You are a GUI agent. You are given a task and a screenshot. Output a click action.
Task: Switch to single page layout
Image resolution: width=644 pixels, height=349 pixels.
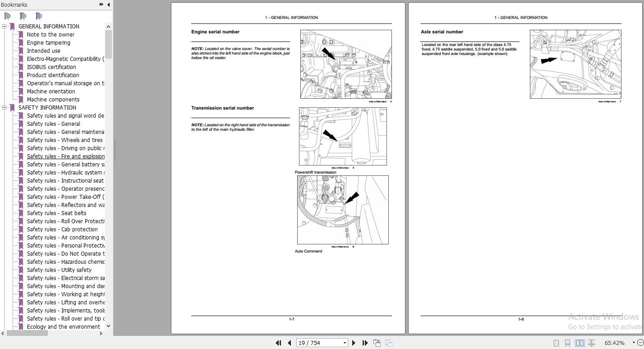coord(556,343)
